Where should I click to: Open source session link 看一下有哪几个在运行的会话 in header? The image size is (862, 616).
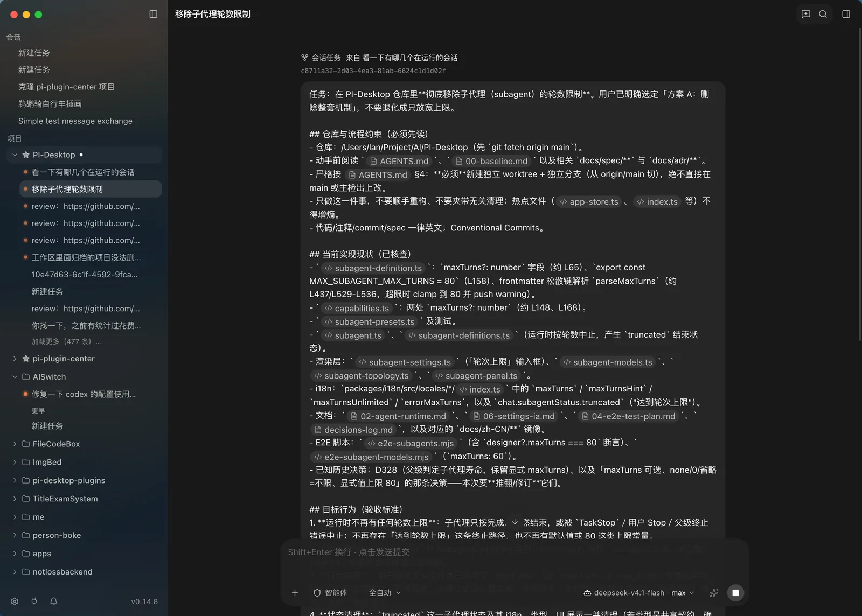(x=410, y=58)
